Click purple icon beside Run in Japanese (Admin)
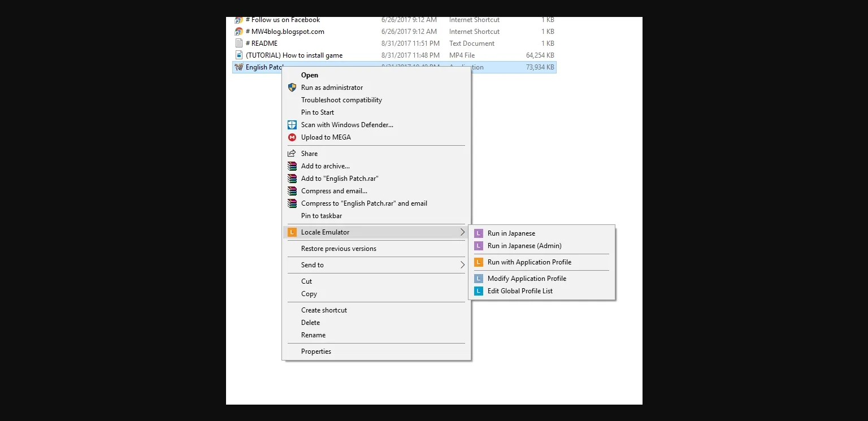868x421 pixels. pyautogui.click(x=479, y=246)
